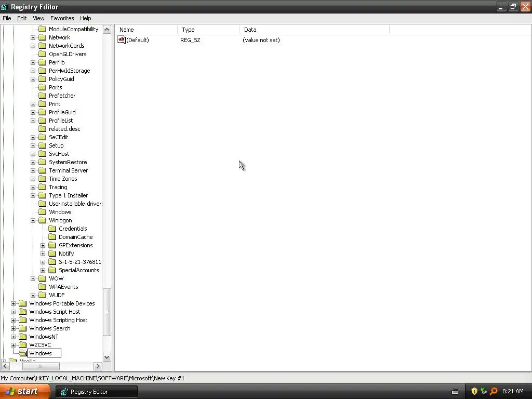
Task: Click the tree scroll up arrow
Action: [107, 30]
